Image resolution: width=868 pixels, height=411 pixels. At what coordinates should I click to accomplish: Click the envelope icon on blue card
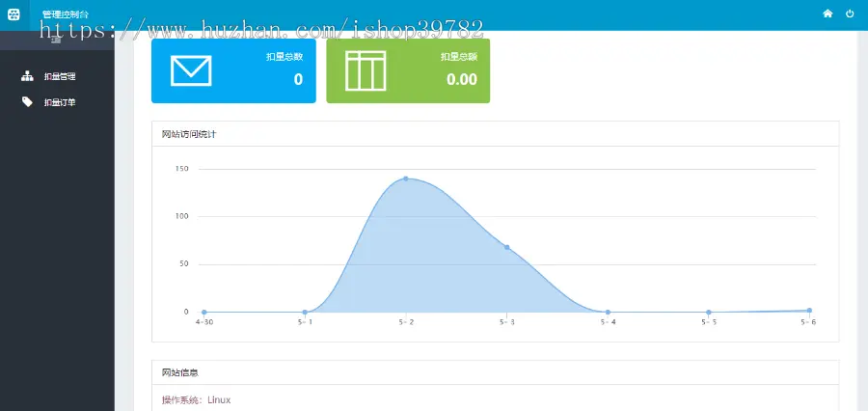click(x=191, y=70)
